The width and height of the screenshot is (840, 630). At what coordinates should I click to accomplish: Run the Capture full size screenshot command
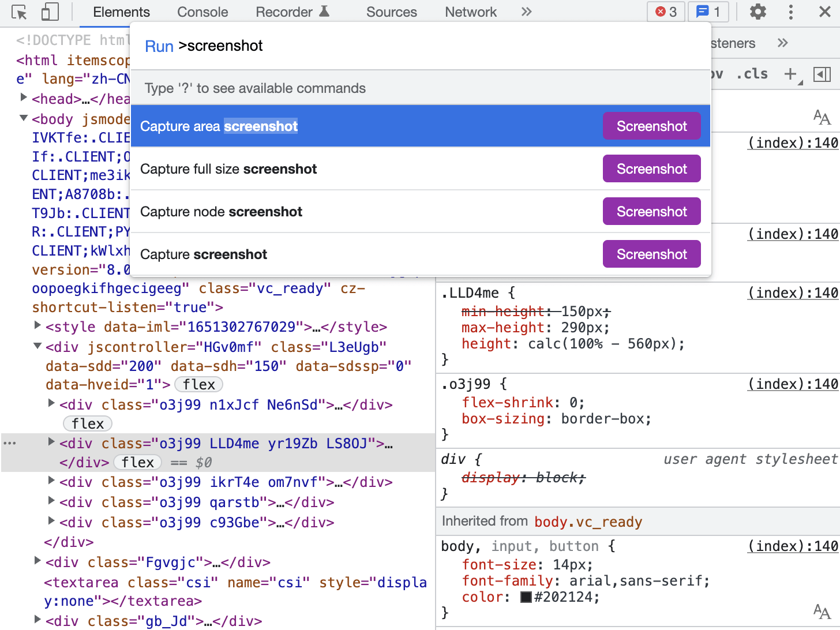[421, 169]
